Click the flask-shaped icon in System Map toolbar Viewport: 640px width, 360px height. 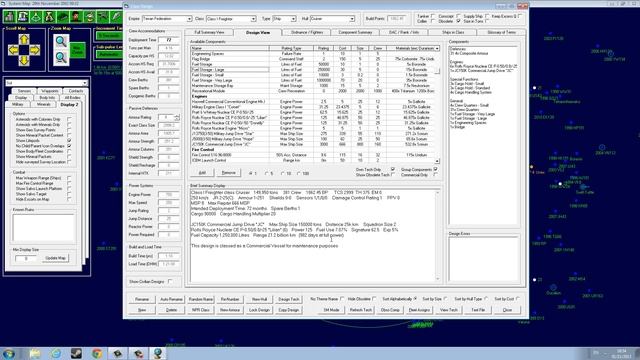click(x=36, y=17)
